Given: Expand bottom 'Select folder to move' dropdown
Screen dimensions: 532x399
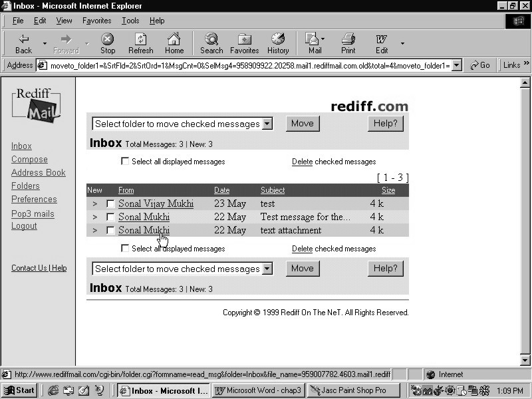Looking at the screenshot, I should pyautogui.click(x=267, y=269).
